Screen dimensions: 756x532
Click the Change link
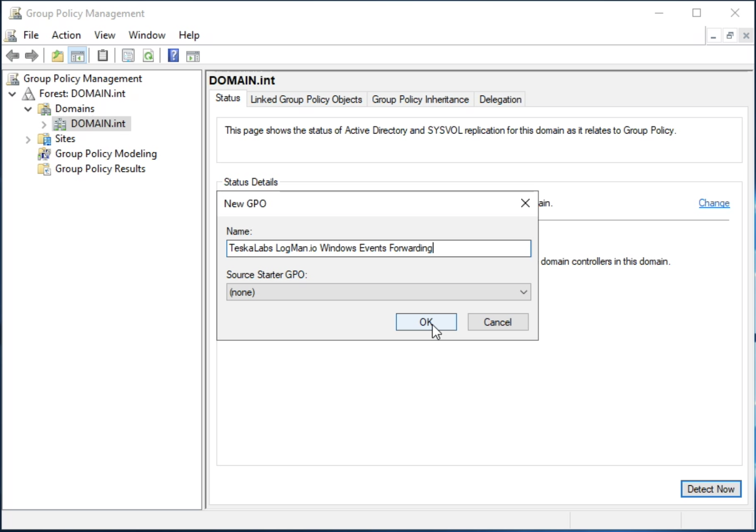pyautogui.click(x=714, y=203)
